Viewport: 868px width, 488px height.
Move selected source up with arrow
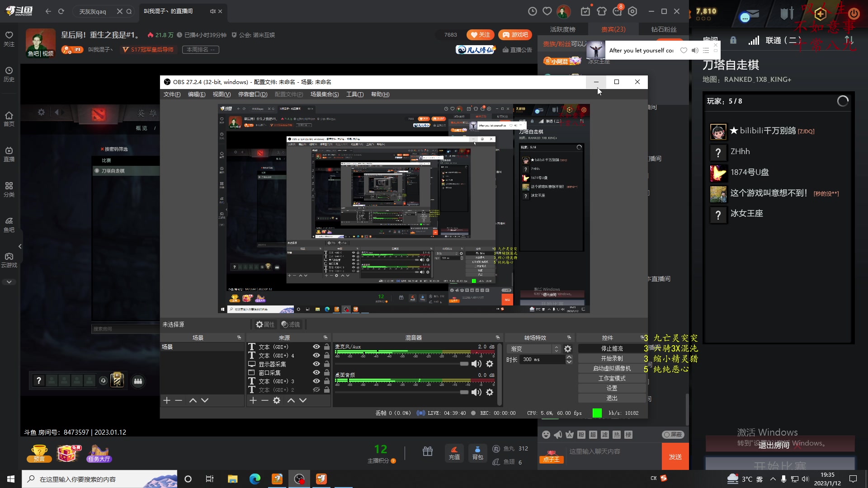pos(291,400)
